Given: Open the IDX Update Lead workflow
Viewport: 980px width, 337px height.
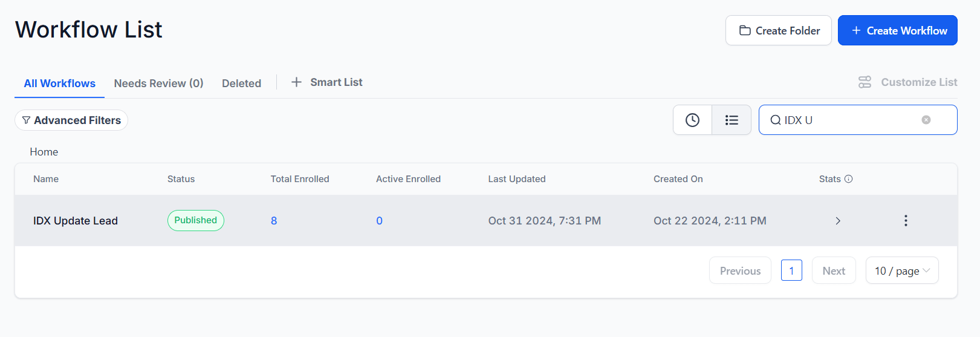Looking at the screenshot, I should tap(76, 221).
